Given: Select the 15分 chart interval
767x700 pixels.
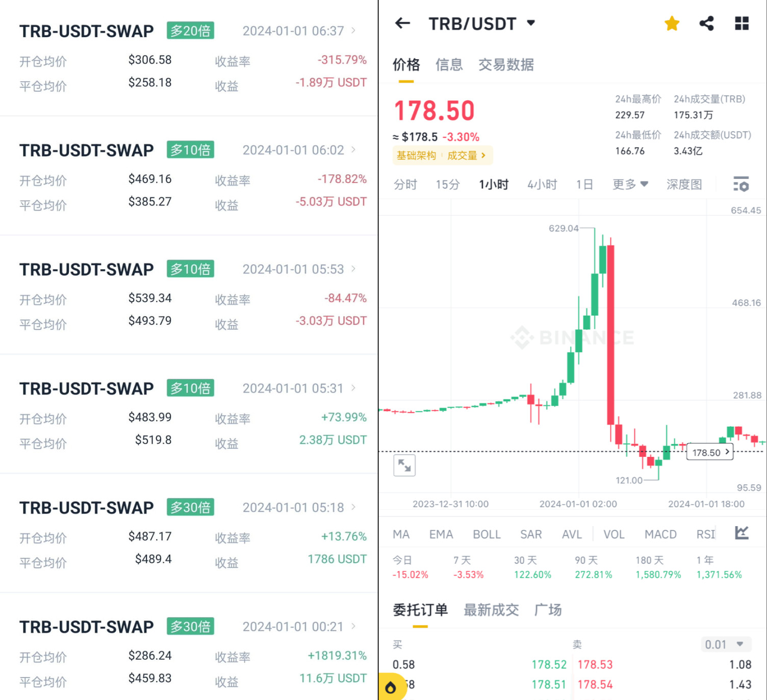Looking at the screenshot, I should (x=447, y=184).
